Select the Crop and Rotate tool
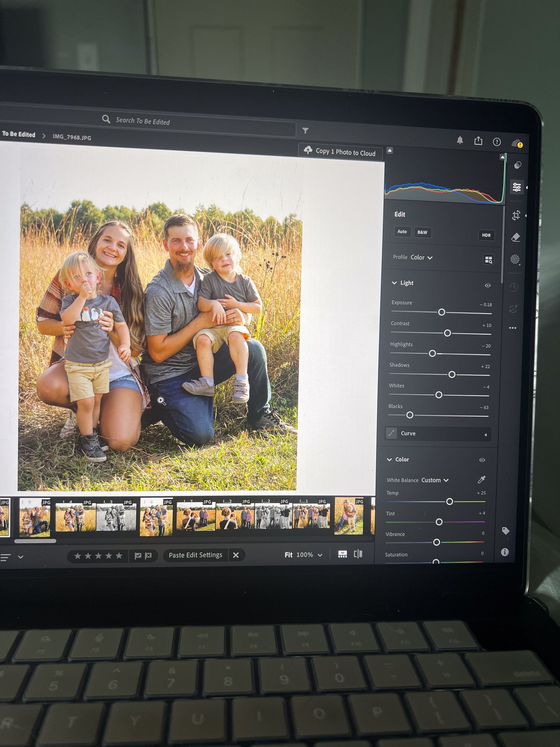 [516, 215]
